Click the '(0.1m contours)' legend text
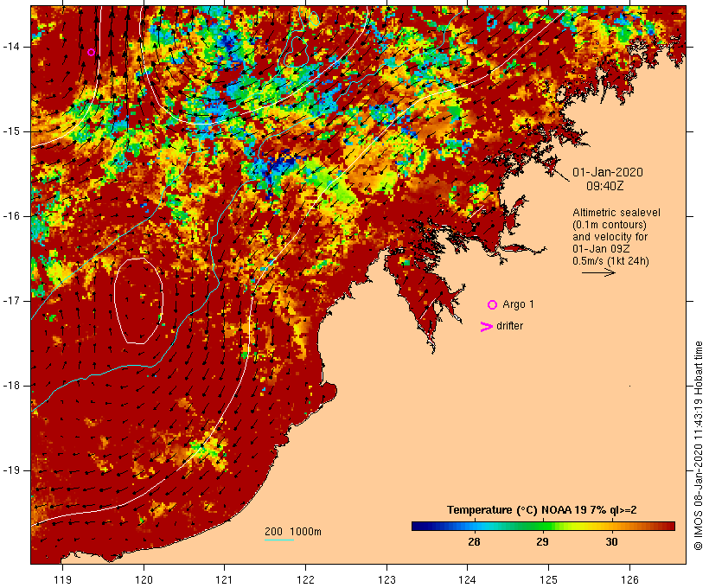 [609, 225]
